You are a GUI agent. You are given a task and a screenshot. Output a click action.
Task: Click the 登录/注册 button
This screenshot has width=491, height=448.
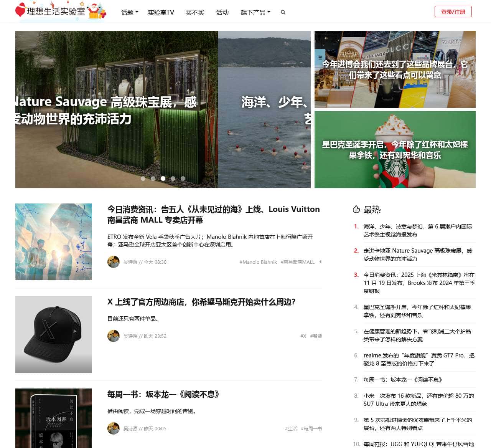point(453,12)
